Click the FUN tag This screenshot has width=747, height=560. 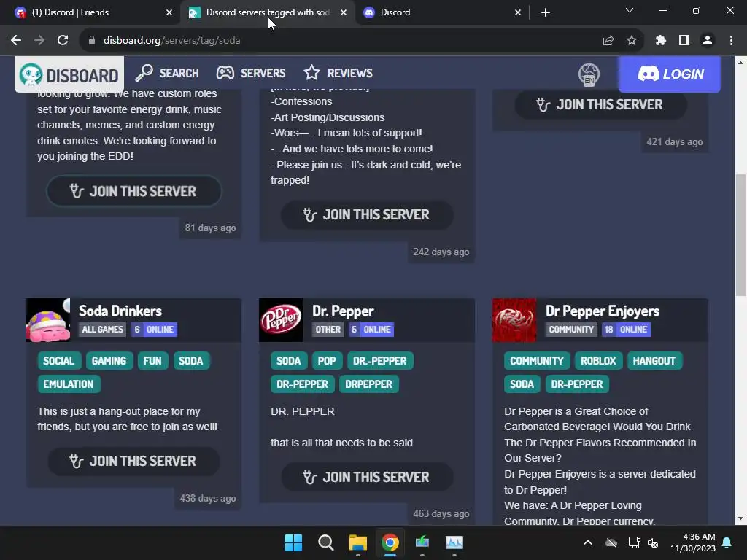(152, 361)
